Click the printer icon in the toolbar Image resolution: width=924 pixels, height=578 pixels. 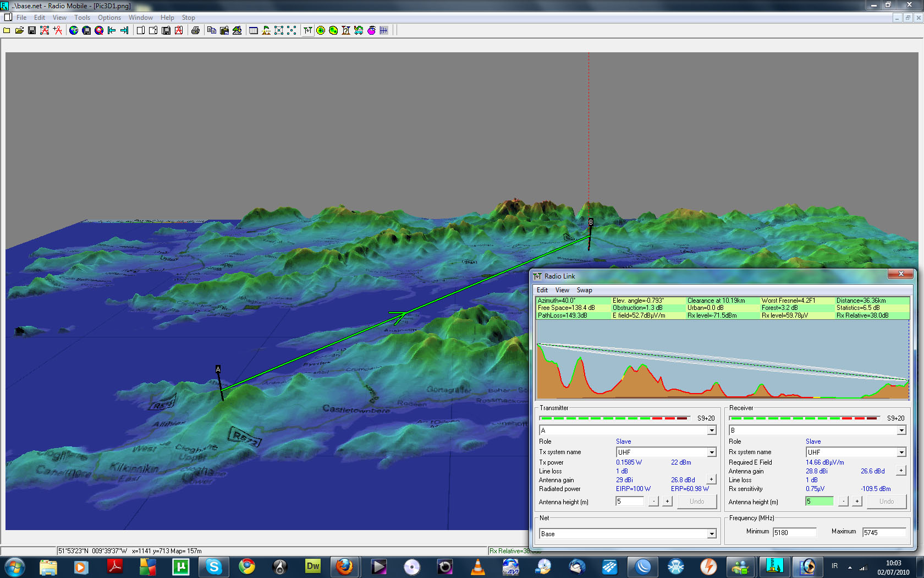pyautogui.click(x=195, y=30)
